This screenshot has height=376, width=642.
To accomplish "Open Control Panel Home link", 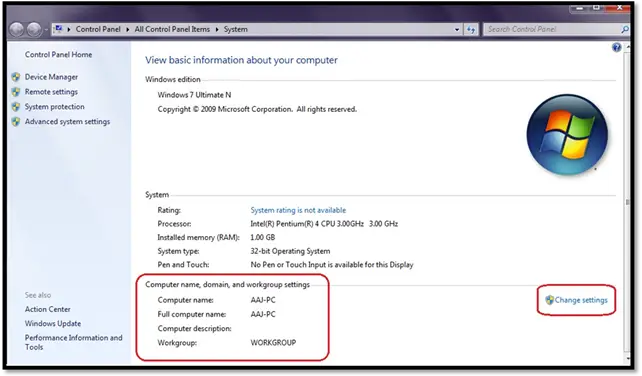I will 58,54.
